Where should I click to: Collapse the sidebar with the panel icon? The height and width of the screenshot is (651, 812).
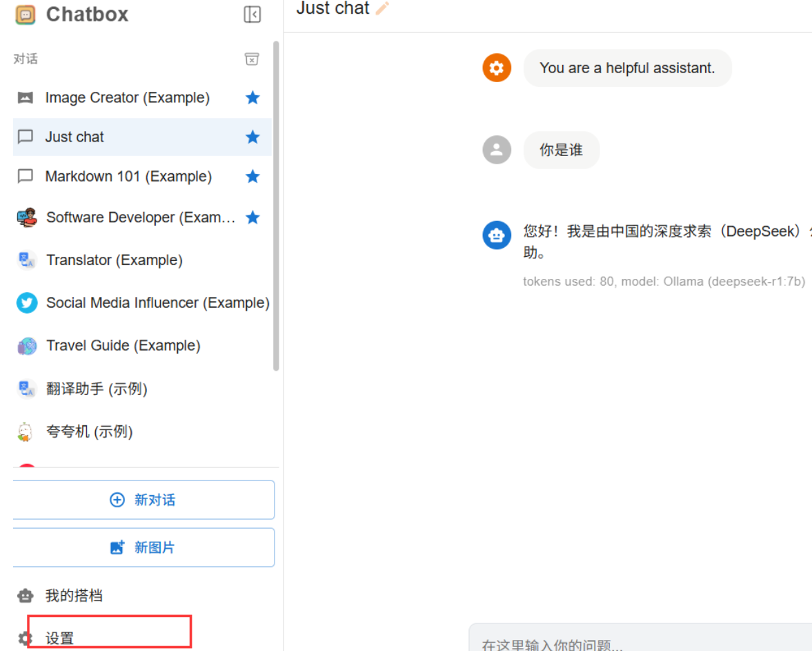(252, 14)
